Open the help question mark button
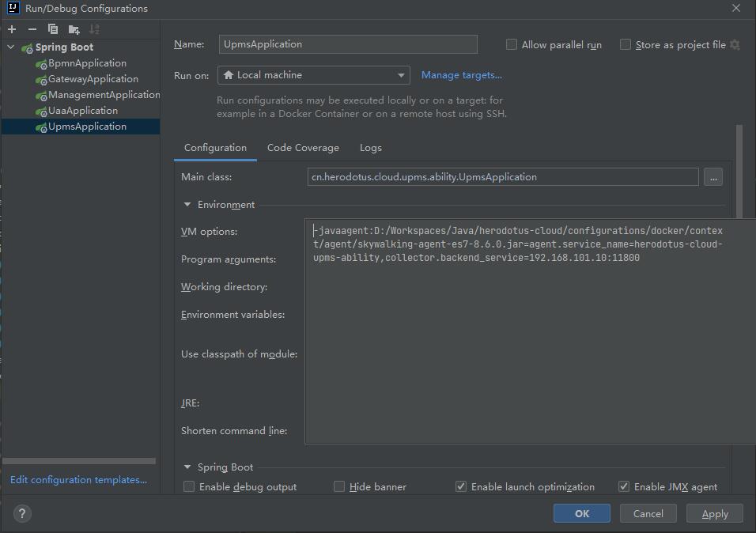Image resolution: width=756 pixels, height=533 pixels. click(x=22, y=513)
